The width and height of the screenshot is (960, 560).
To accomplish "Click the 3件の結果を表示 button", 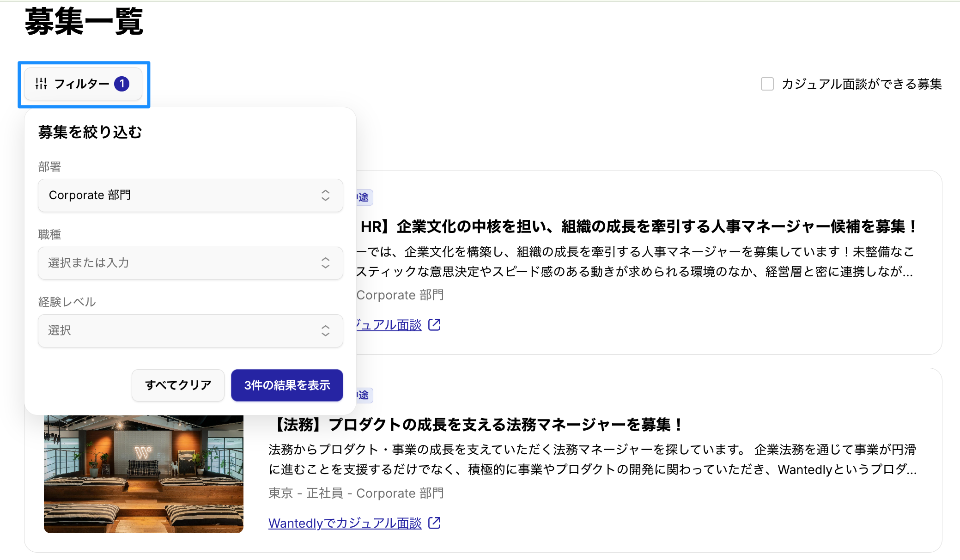I will tap(287, 385).
